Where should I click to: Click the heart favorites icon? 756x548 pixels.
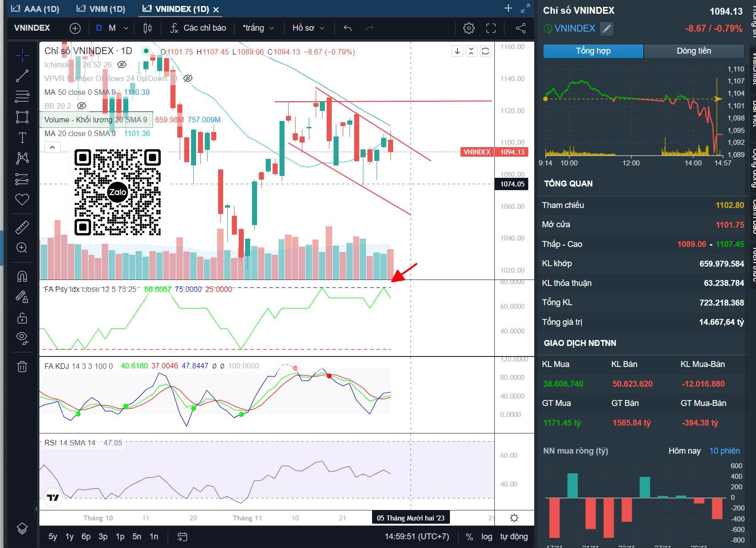pos(22,199)
